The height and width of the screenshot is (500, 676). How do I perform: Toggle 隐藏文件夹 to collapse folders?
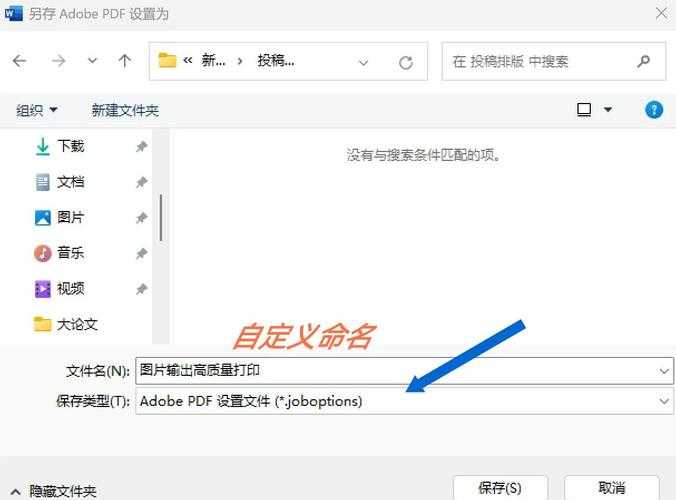tap(52, 490)
